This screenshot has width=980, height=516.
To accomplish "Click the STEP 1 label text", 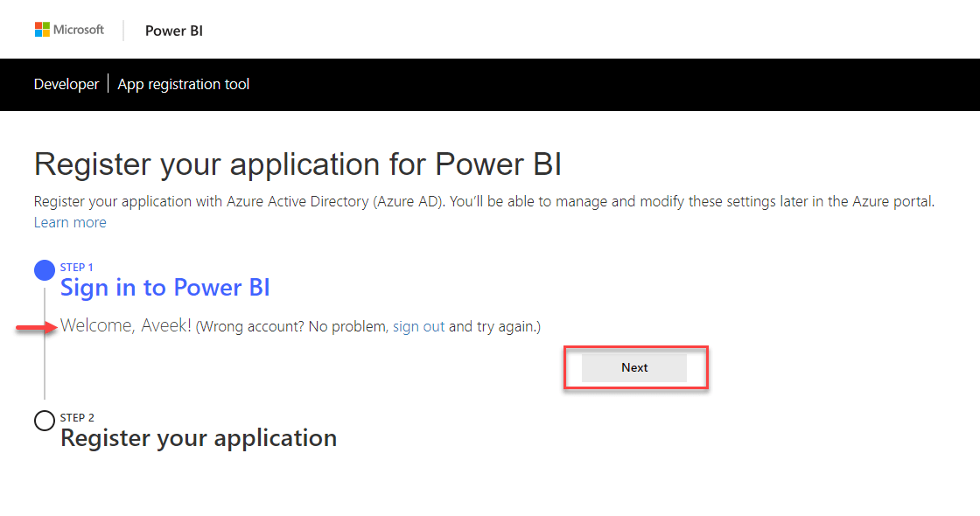I will pyautogui.click(x=77, y=267).
